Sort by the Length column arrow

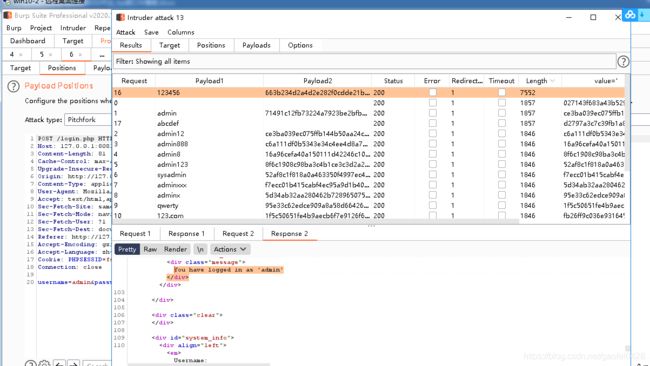tap(552, 81)
